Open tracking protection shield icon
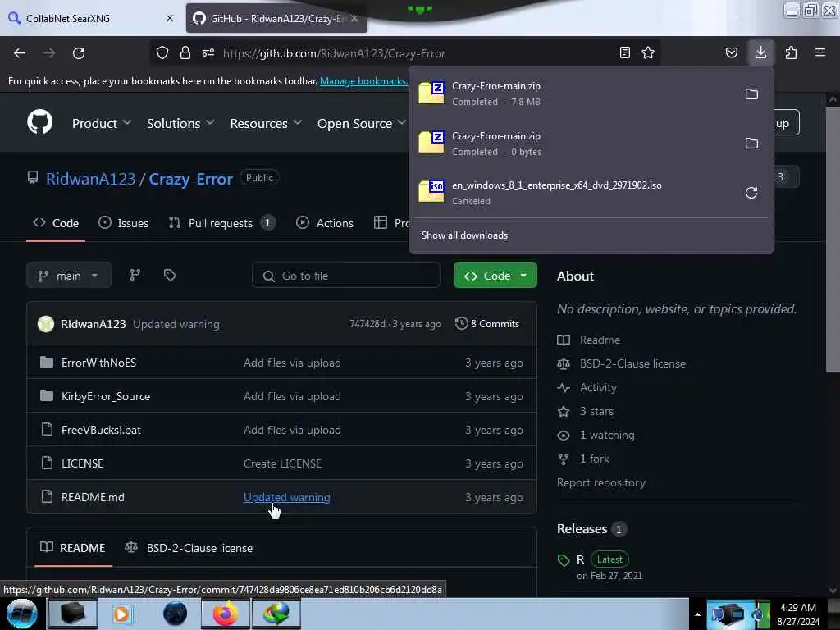 pos(162,52)
